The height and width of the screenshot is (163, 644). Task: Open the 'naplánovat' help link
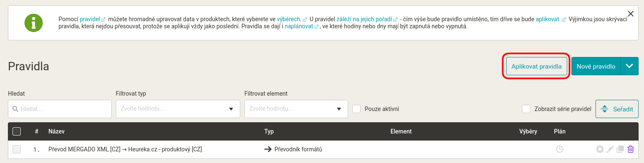299,26
